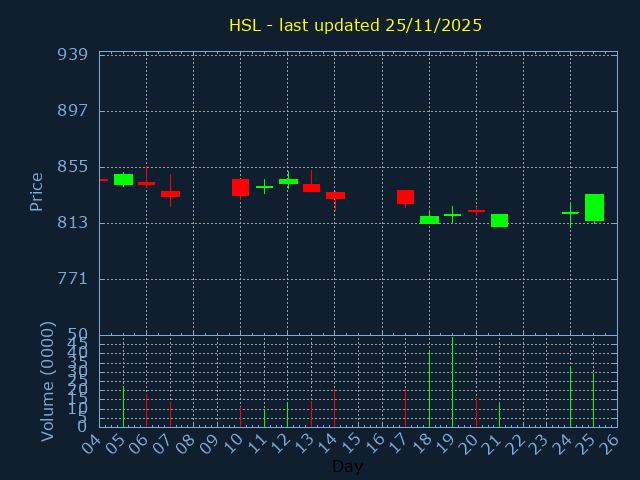Select the red candle on day 17
640x480 pixels.
[x=405, y=197]
